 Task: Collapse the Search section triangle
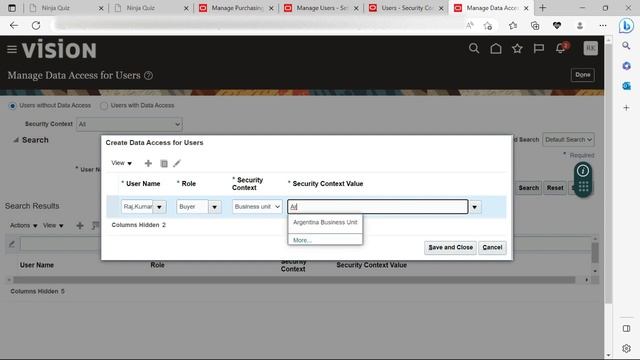point(16,140)
